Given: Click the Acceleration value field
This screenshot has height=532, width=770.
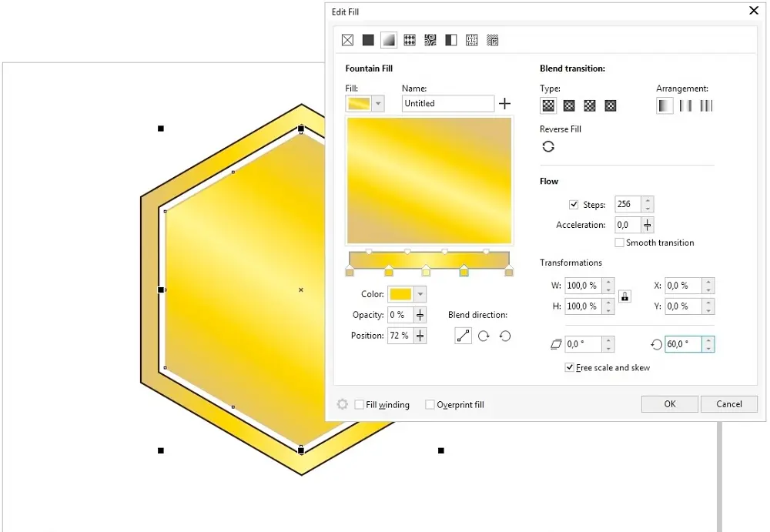Looking at the screenshot, I should click(x=628, y=225).
